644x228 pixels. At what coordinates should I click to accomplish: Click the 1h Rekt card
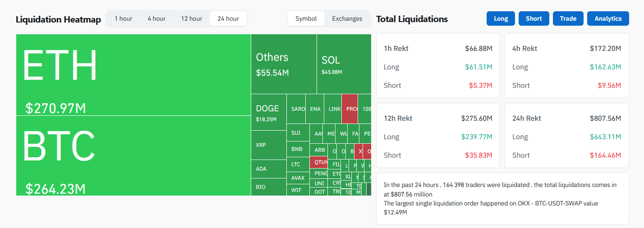(x=438, y=65)
